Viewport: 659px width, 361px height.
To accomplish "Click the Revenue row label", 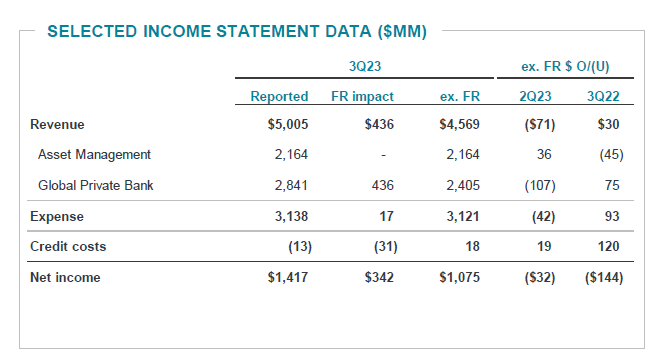I will tap(57, 124).
